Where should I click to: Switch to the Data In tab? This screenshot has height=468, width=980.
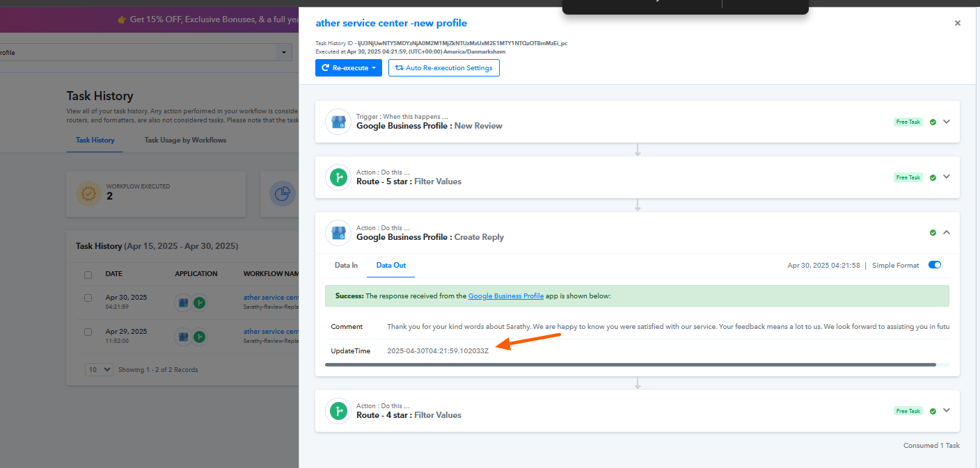point(346,265)
